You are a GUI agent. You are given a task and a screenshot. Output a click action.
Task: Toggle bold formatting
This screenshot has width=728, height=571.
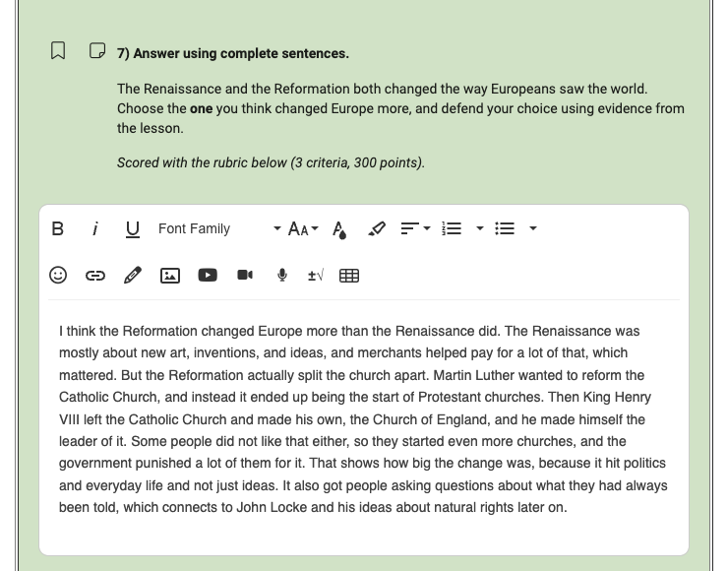[58, 228]
